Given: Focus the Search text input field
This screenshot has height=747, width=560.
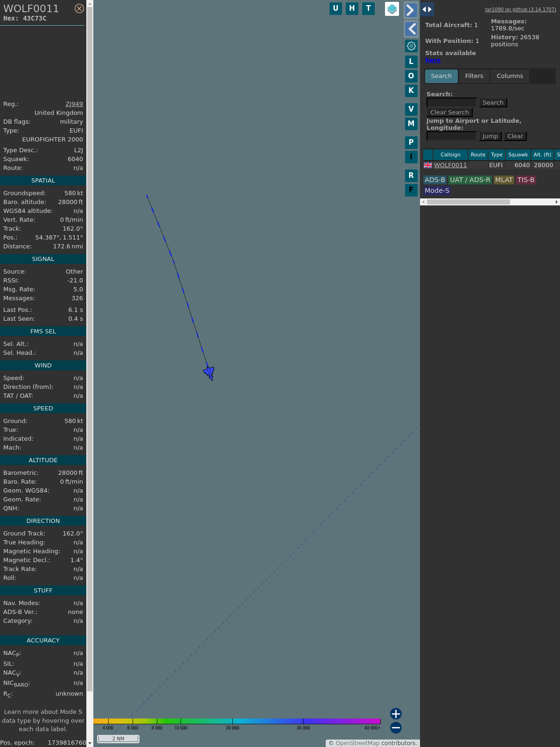Looking at the screenshot, I should click(x=451, y=102).
